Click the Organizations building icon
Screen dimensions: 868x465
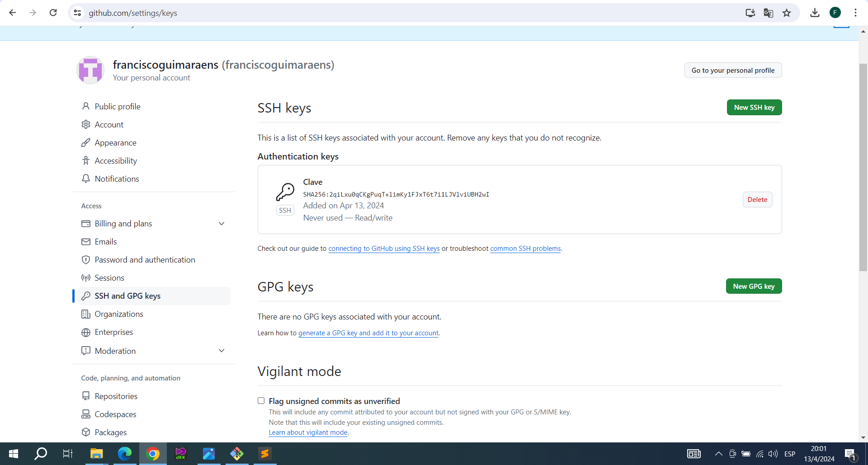click(x=85, y=314)
